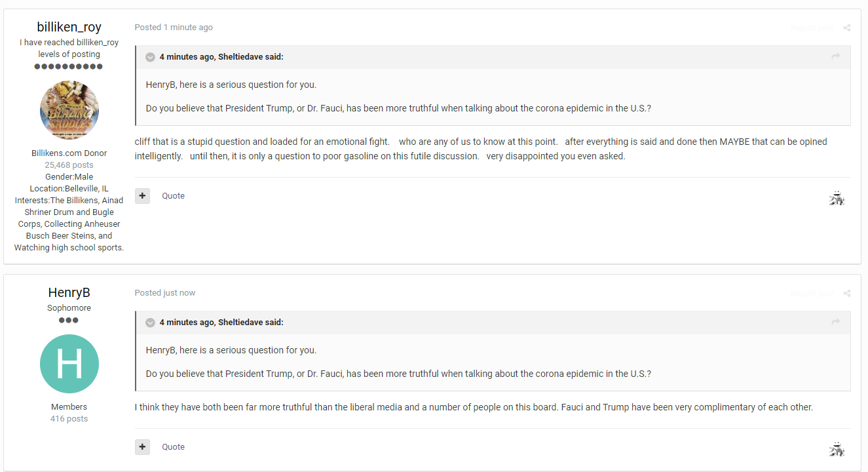Click reaction icon on billiken_roy's post
The width and height of the screenshot is (868, 472).
tap(837, 197)
